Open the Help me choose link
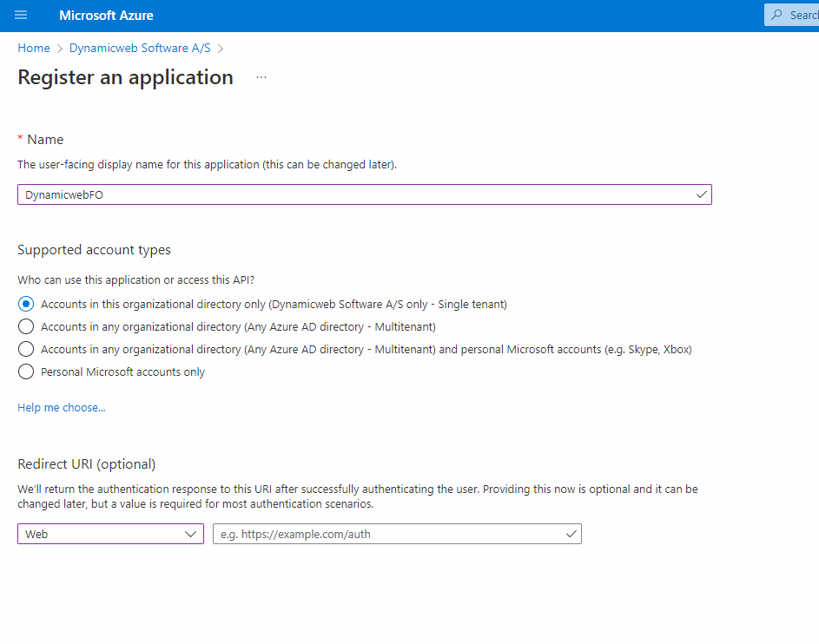819x644 pixels. (62, 408)
